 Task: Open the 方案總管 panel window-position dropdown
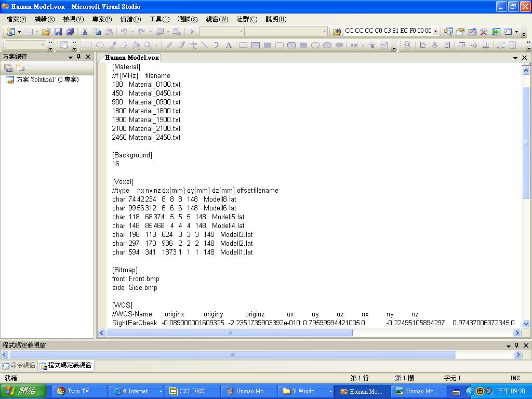[x=71, y=57]
